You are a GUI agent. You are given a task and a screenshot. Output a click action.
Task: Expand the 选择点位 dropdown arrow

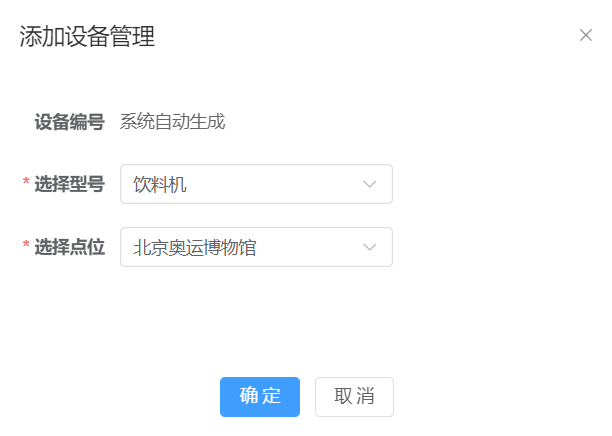tap(369, 247)
